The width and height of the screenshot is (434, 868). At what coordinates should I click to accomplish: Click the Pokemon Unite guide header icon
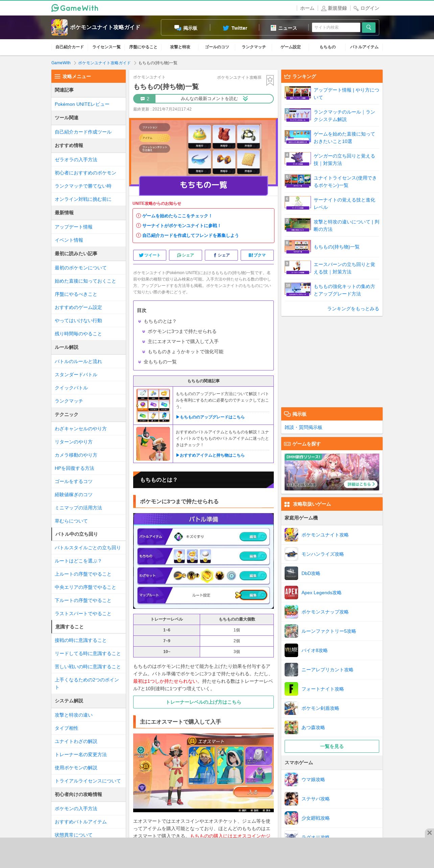pyautogui.click(x=59, y=27)
